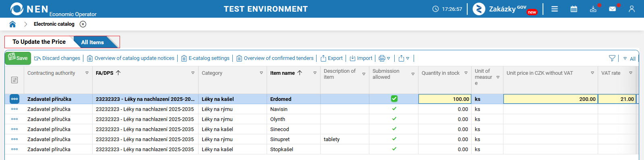644x160 pixels.
Task: Click the filter funnel icon
Action: pyautogui.click(x=612, y=58)
